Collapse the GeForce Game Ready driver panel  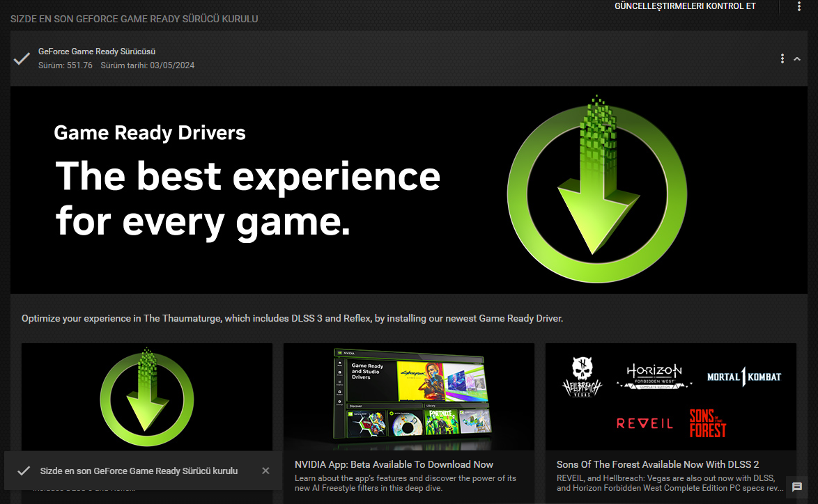797,59
